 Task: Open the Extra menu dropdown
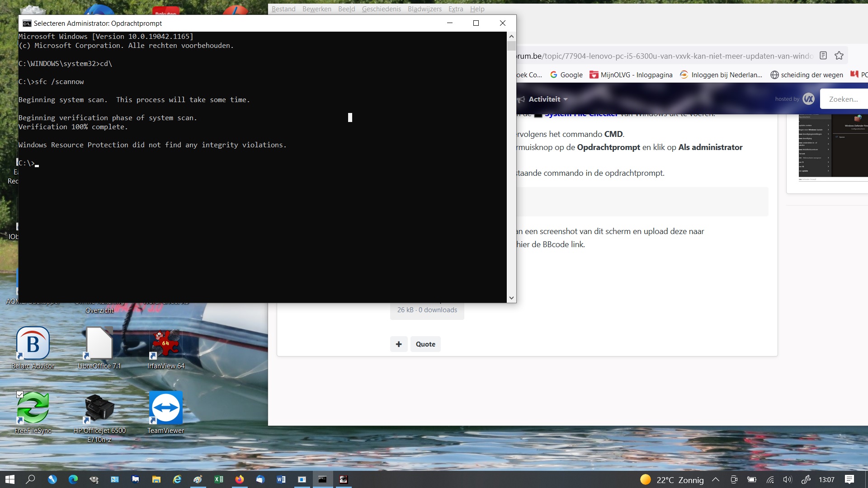(x=456, y=9)
